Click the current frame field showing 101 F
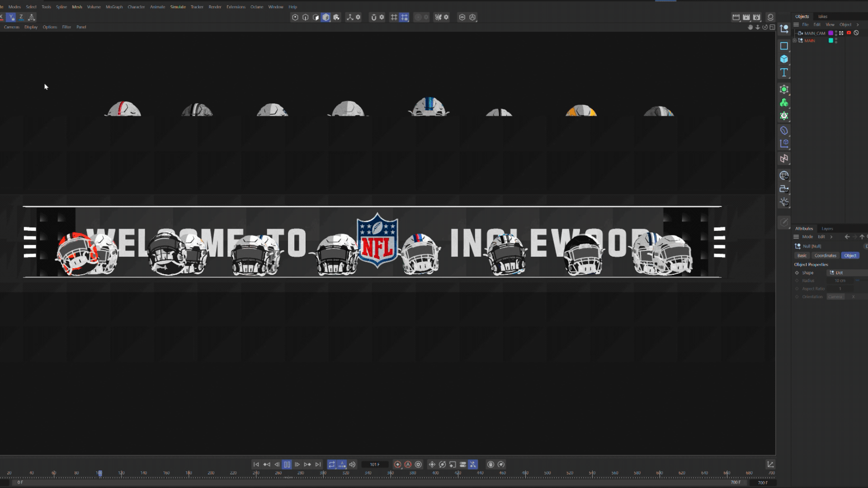 pos(375,465)
